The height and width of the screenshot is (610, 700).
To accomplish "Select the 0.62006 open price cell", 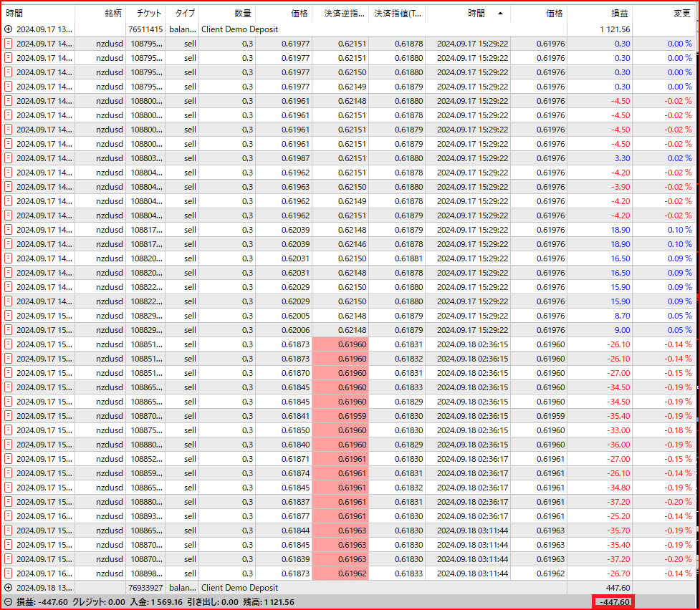I will point(284,330).
